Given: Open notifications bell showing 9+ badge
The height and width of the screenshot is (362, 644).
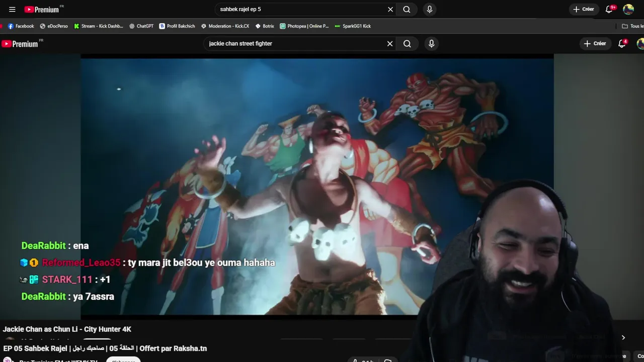Looking at the screenshot, I should tap(609, 9).
